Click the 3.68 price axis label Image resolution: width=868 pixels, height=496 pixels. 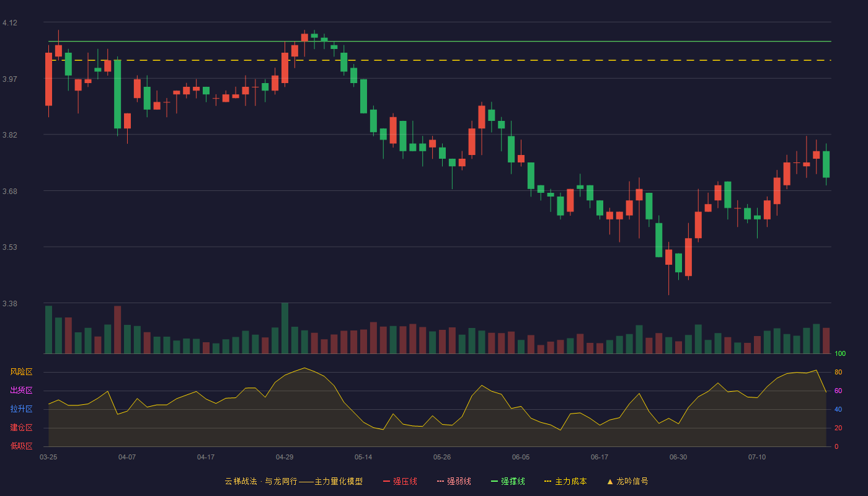10,192
